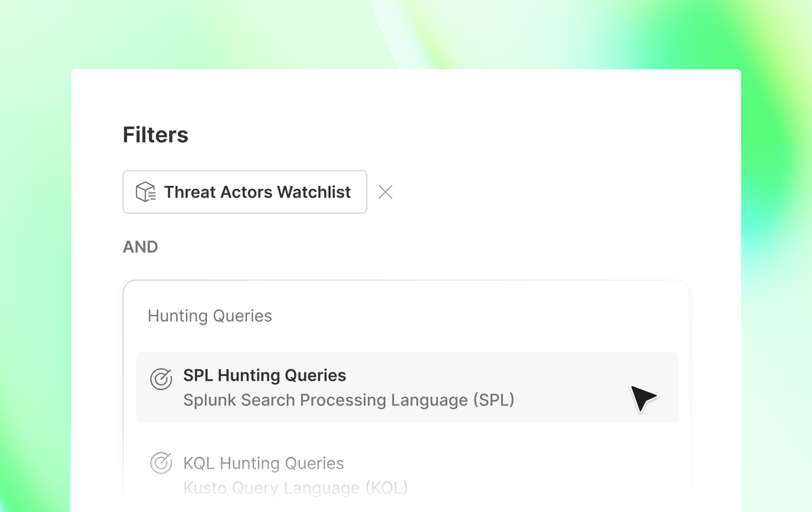Remove the Threat Actors Watchlist filter with X

(x=385, y=192)
